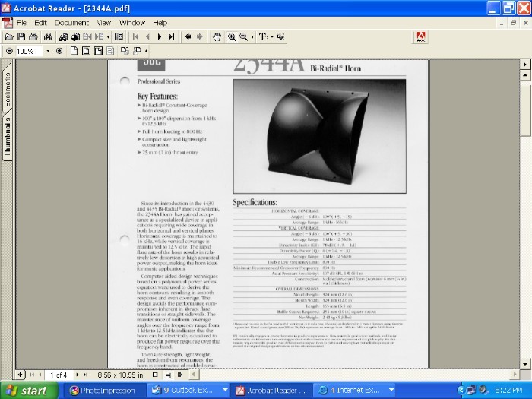Screen dimensions: 532x399
Task: Click the Search icon beside the lone binoculars
Action: (63, 37)
